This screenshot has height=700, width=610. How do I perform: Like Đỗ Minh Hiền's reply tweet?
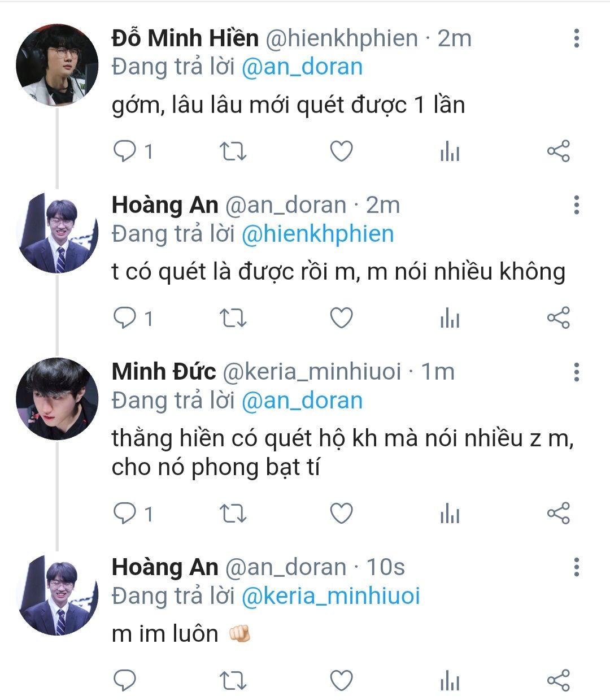point(341,151)
